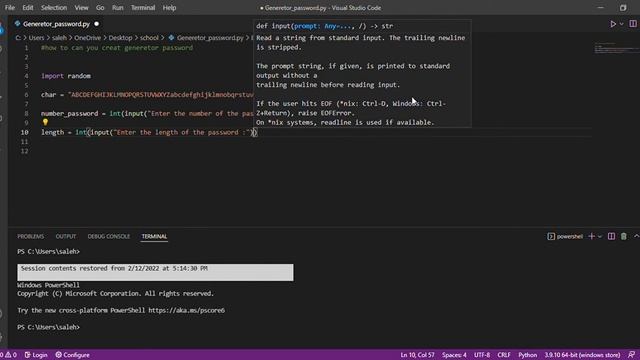The width and height of the screenshot is (640, 360).
Task: Open the Terminal menu
Action: (143, 8)
